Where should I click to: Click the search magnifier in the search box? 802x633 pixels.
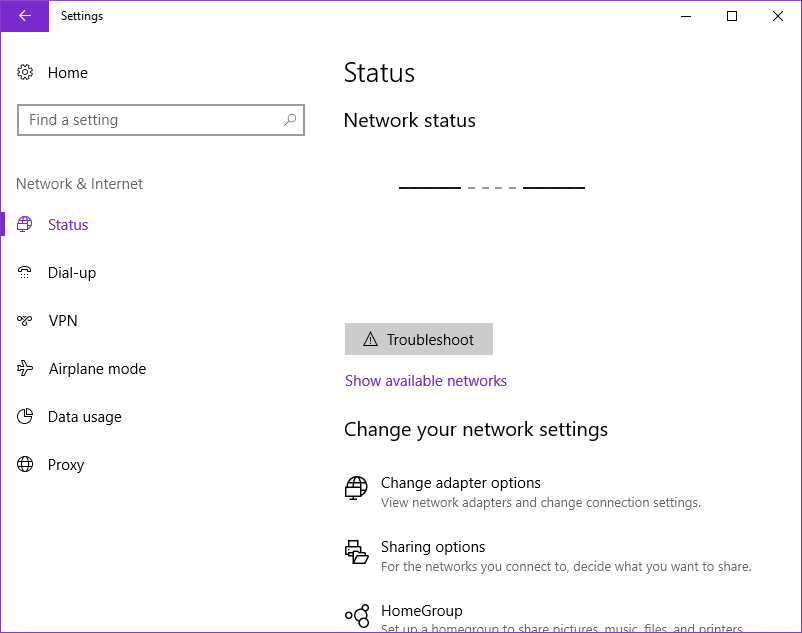(x=290, y=119)
